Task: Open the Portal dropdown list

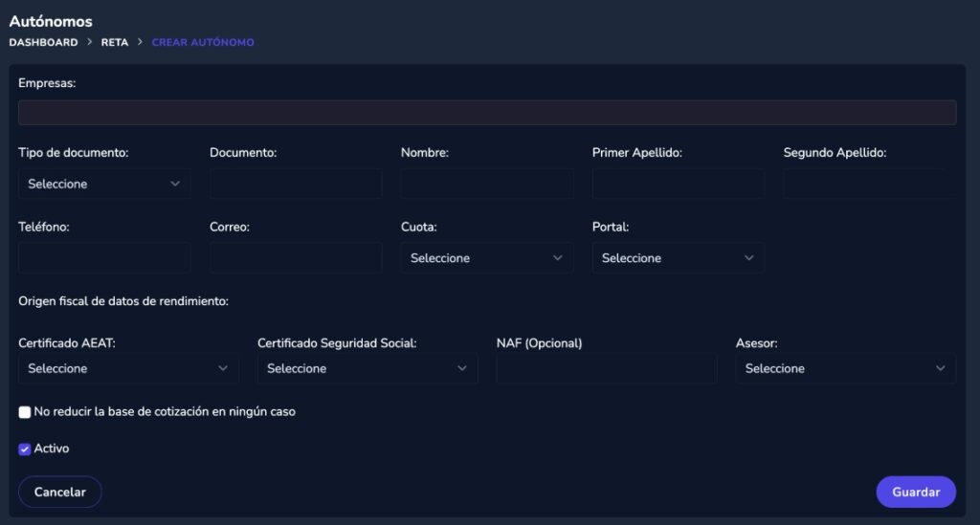Action: (x=678, y=258)
